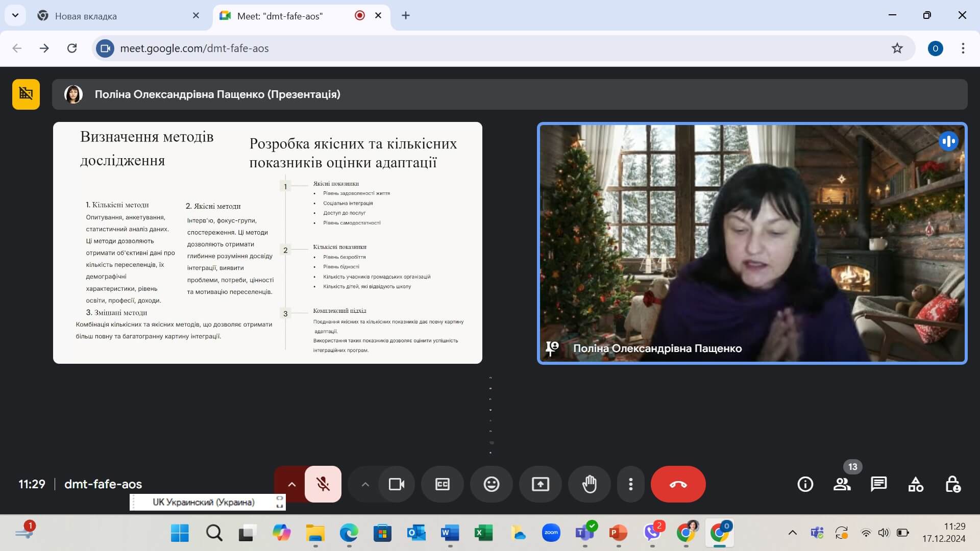Expand video settings chevron beside camera

[x=365, y=484]
